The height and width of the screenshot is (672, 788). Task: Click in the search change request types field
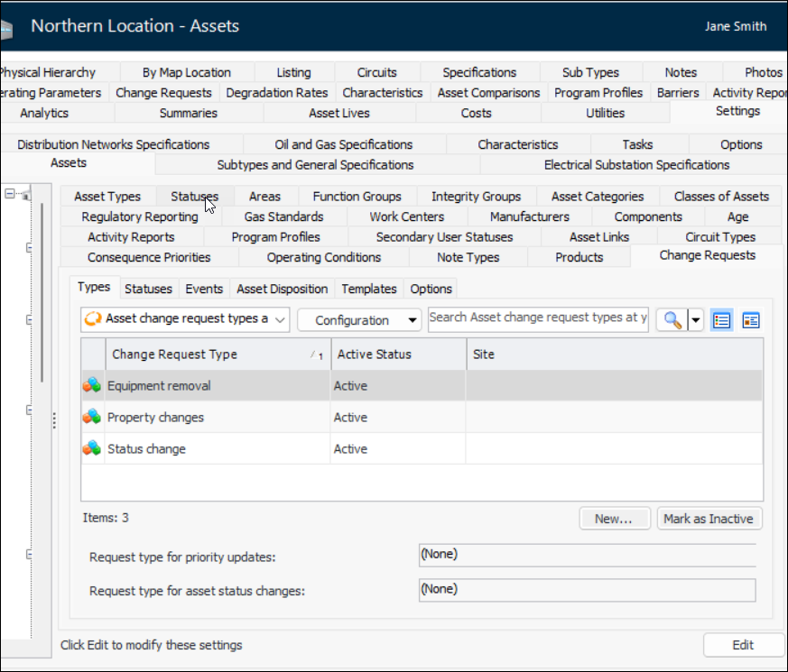pos(538,318)
